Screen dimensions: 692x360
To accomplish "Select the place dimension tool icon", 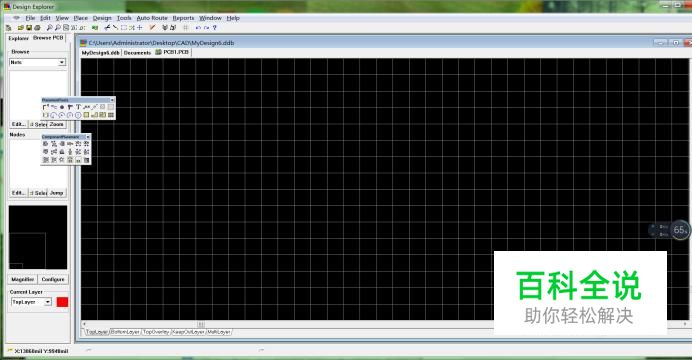I will tap(94, 107).
